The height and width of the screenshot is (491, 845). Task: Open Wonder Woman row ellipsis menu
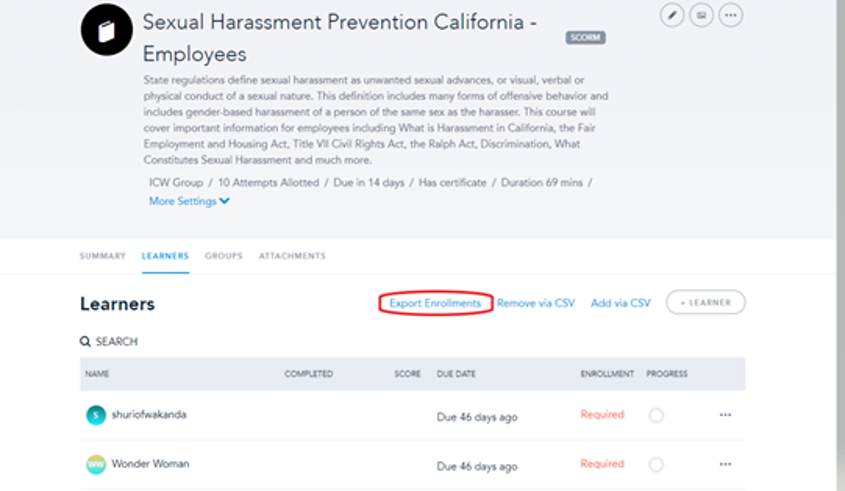point(725,464)
